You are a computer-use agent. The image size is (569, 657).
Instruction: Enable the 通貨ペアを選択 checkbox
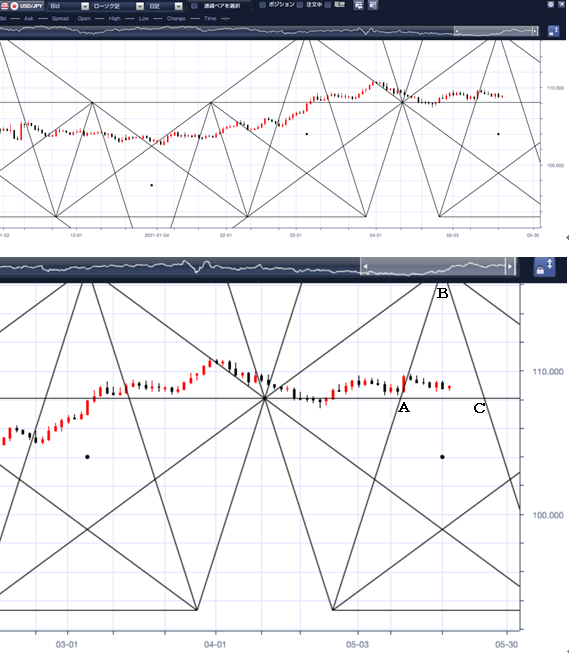pos(194,6)
